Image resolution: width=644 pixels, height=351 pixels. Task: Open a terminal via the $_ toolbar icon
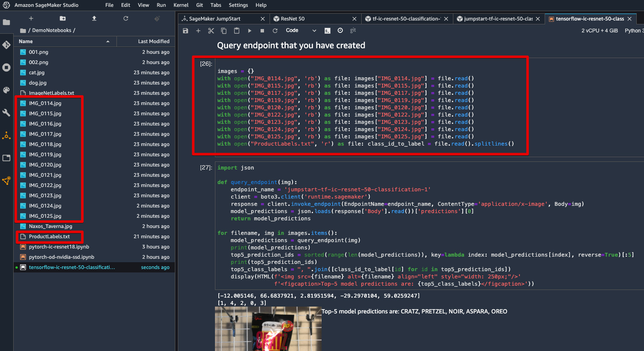327,30
